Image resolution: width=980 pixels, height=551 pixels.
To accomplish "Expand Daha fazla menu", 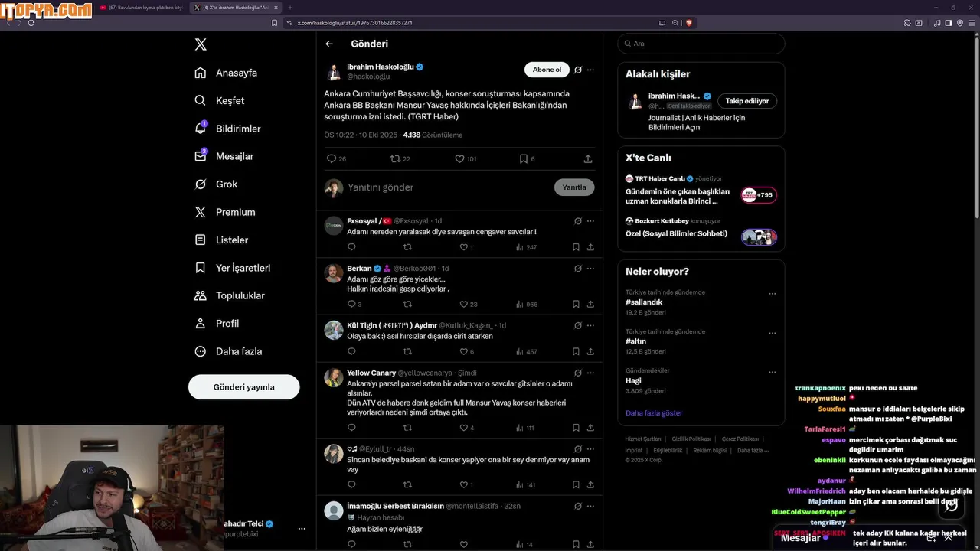I will (x=228, y=351).
